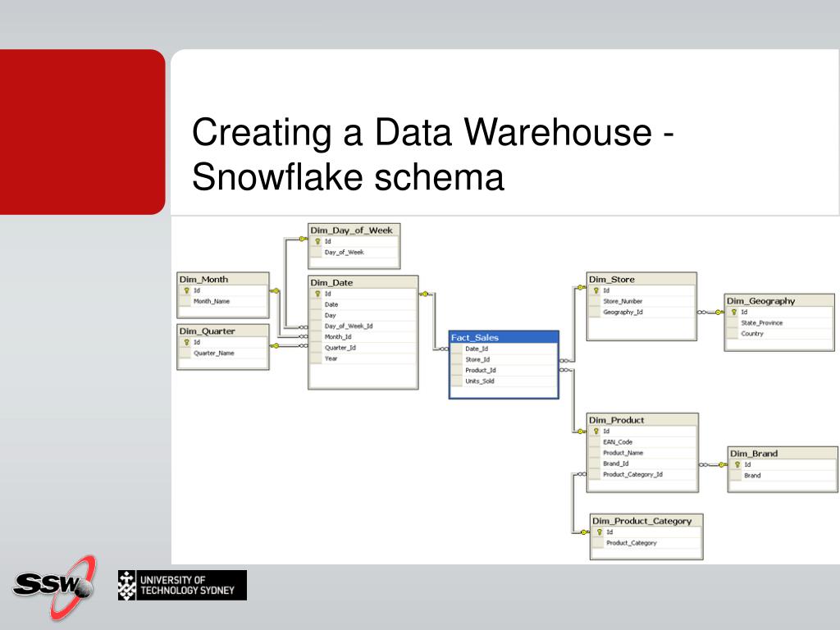Click the primary key icon in Dim_Day_of_Week

(x=317, y=242)
